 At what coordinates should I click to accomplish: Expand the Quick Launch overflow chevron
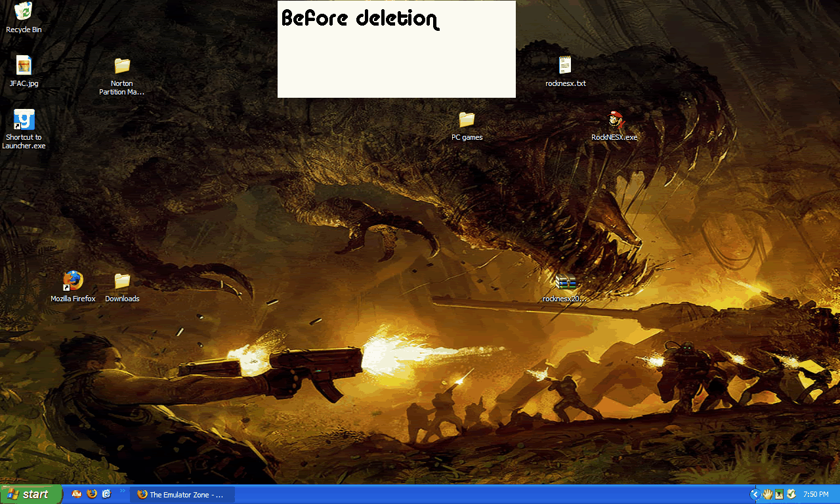click(x=122, y=491)
